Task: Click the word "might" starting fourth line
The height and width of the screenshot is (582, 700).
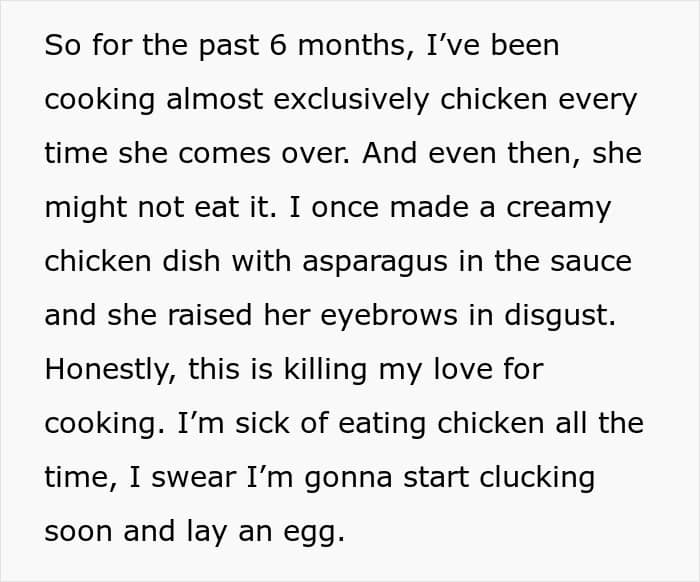Action: [86, 208]
